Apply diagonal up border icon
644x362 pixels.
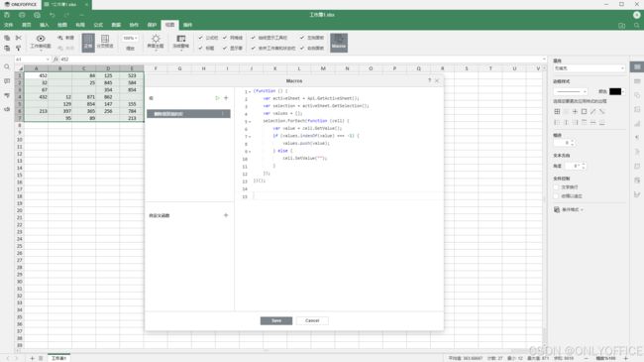pos(593,111)
